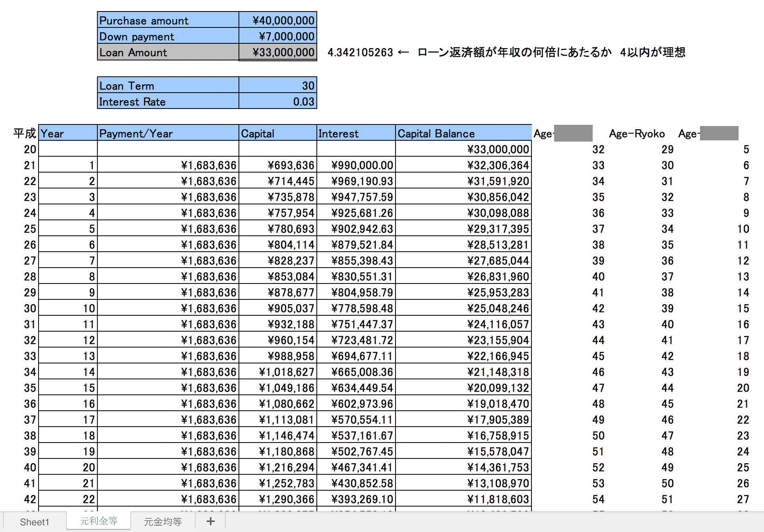Select the Payment/Year column header

coord(168,133)
